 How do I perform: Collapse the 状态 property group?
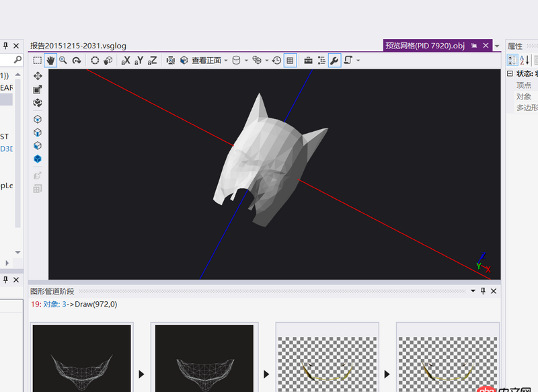click(x=510, y=73)
